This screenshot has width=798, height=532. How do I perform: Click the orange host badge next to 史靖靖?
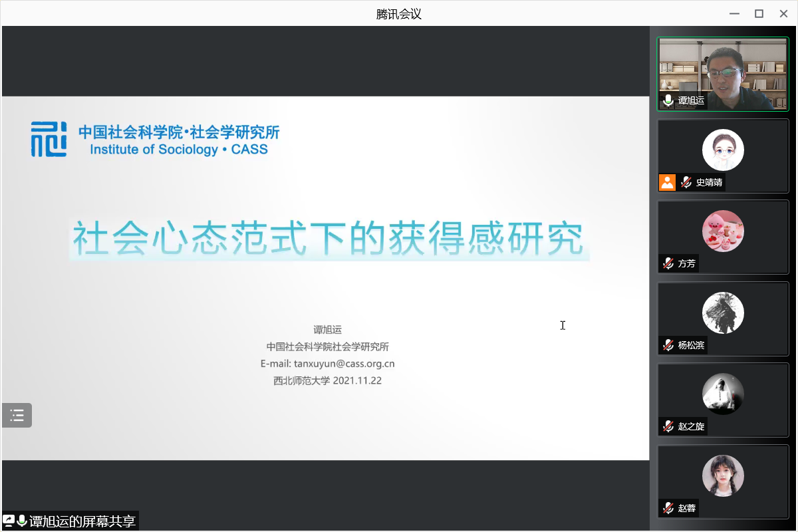pyautogui.click(x=667, y=182)
